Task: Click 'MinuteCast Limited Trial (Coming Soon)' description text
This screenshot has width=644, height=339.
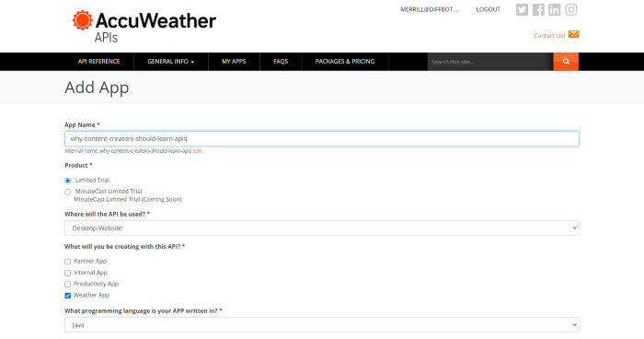Action: click(127, 199)
